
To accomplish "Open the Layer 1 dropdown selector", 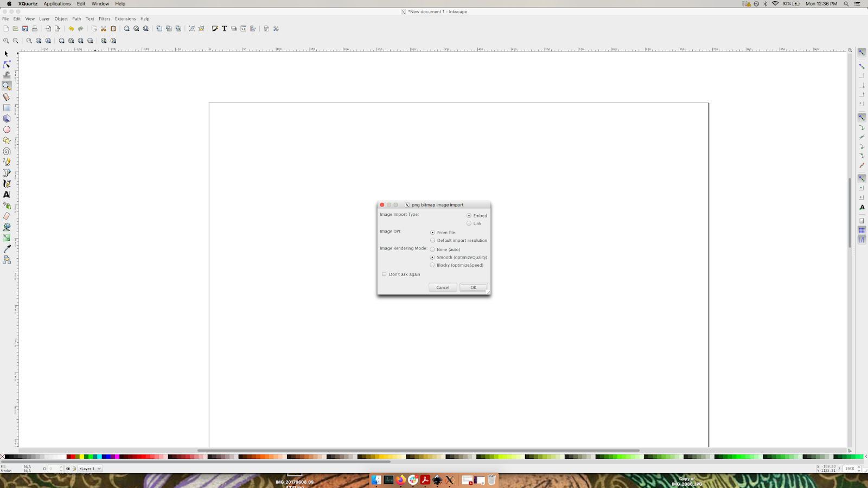I will 90,468.
